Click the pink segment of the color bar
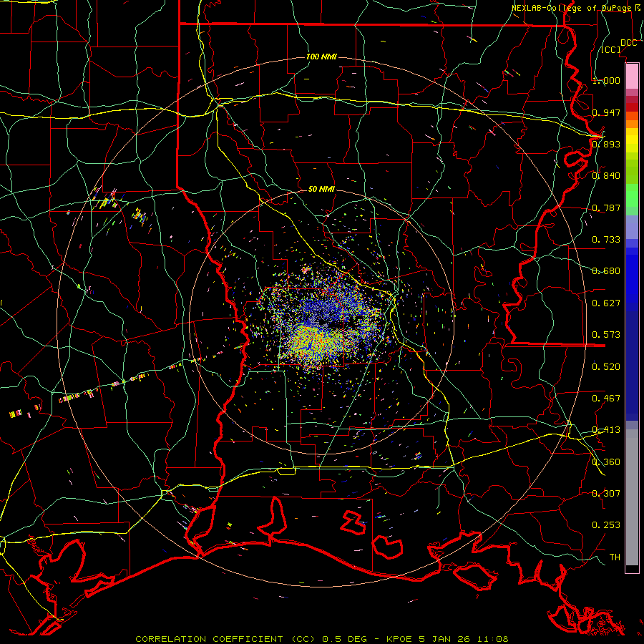Viewport: 644px width, 644px height. [x=632, y=76]
